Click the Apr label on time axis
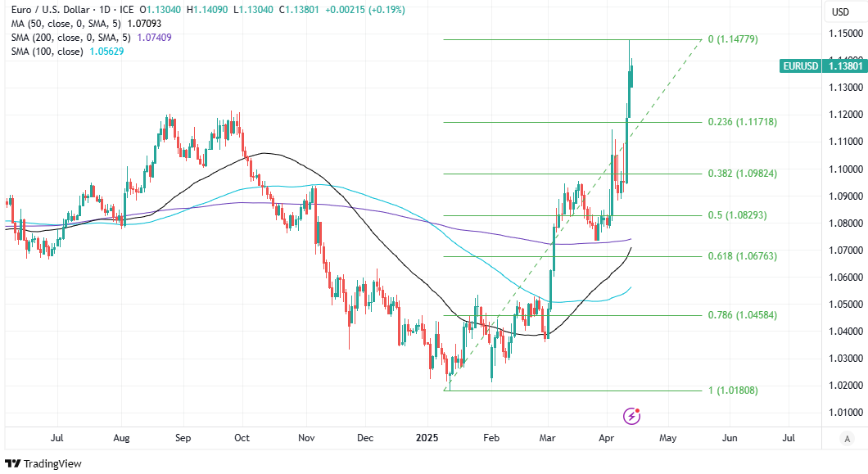The height and width of the screenshot is (474, 868). pos(605,438)
